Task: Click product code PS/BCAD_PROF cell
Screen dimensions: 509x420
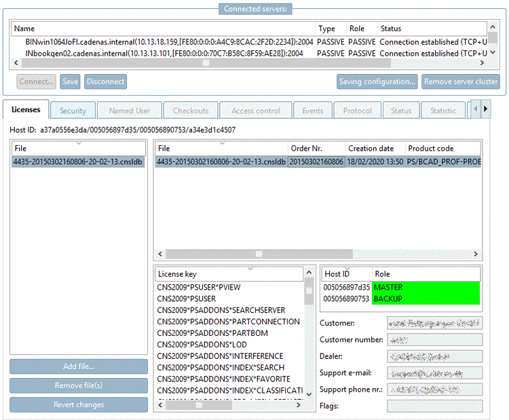Action: [x=443, y=161]
